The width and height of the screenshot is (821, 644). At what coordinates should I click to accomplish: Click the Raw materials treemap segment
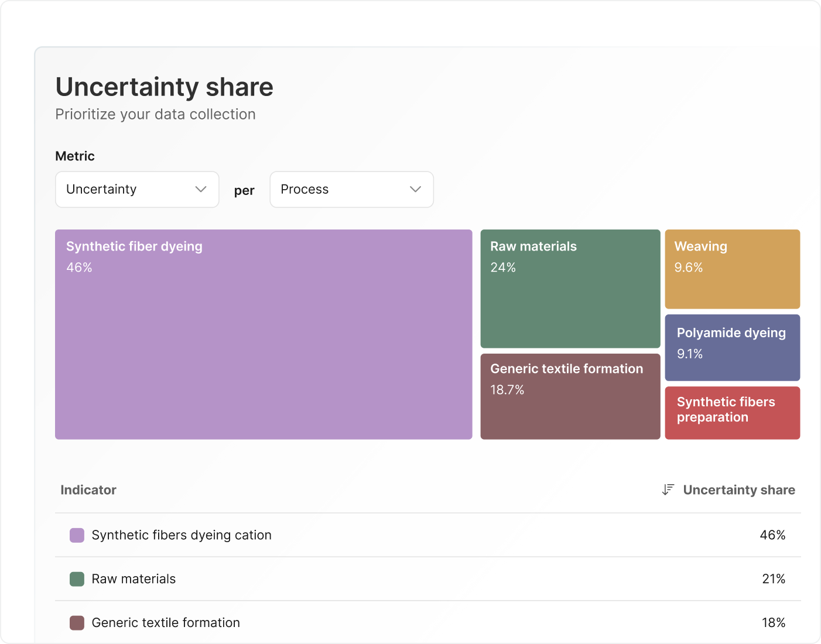[570, 288]
